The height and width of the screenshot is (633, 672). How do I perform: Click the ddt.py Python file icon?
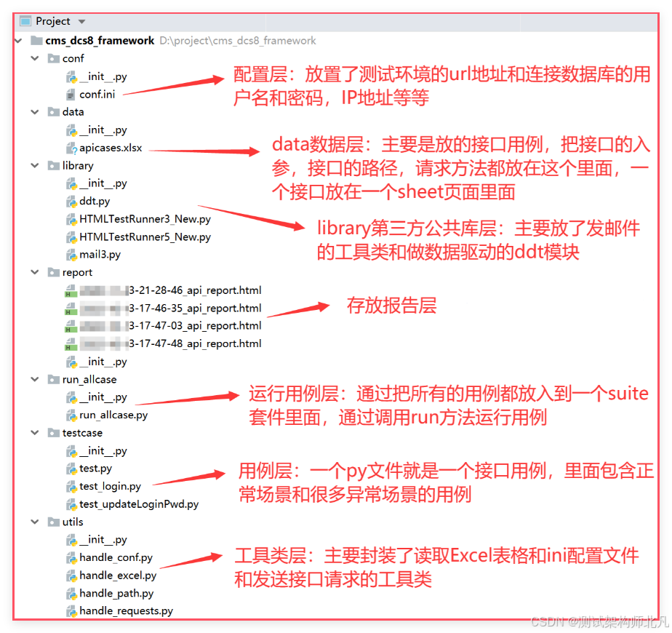pos(71,201)
